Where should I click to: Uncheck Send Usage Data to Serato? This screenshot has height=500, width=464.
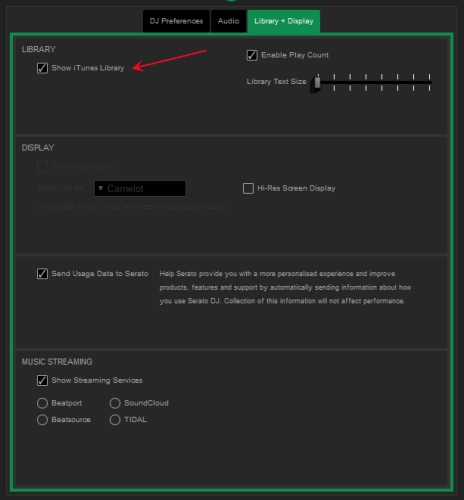click(x=42, y=274)
